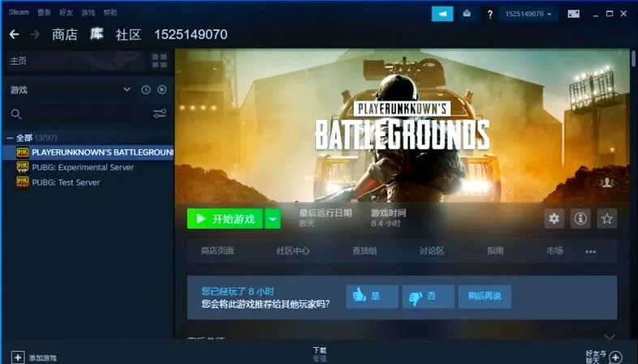The width and height of the screenshot is (638, 364).
Task: Open the advanced filter sliders icon
Action: tap(159, 113)
